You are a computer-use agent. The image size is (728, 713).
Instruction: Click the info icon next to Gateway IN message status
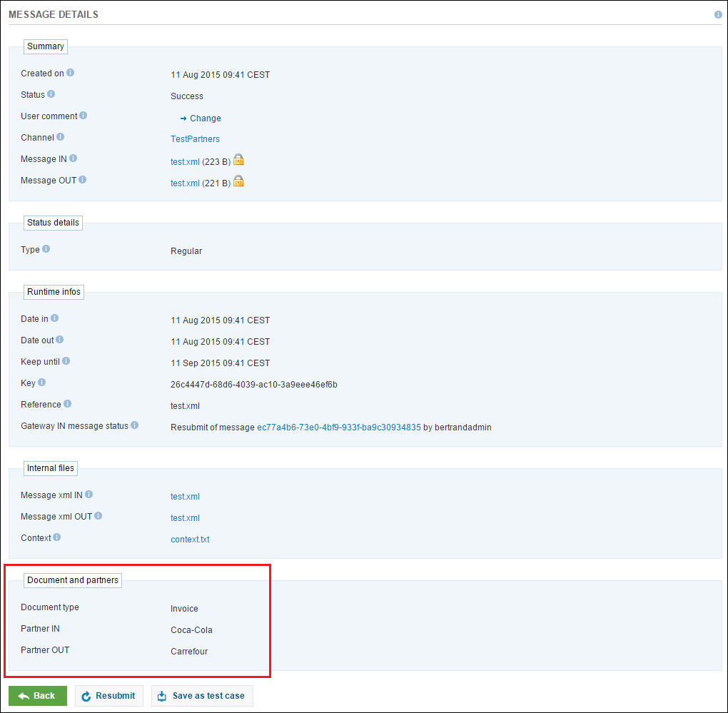click(x=135, y=425)
